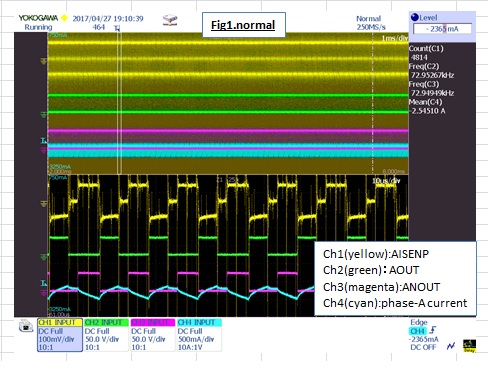
Task: Open the CH3 INPUT magenta channel panel
Action: [153, 335]
